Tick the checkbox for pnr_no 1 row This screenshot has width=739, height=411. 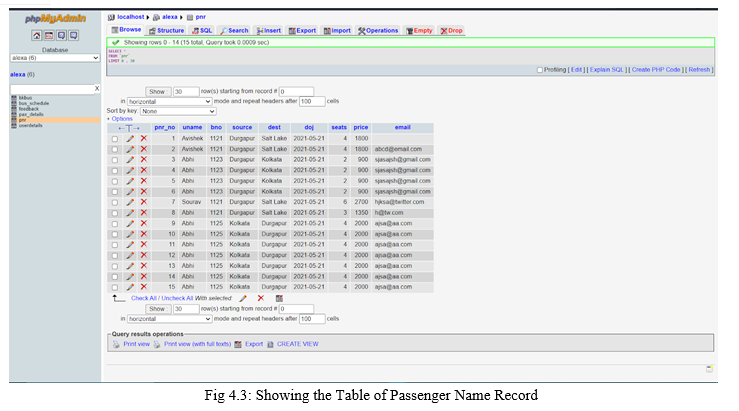(x=115, y=139)
